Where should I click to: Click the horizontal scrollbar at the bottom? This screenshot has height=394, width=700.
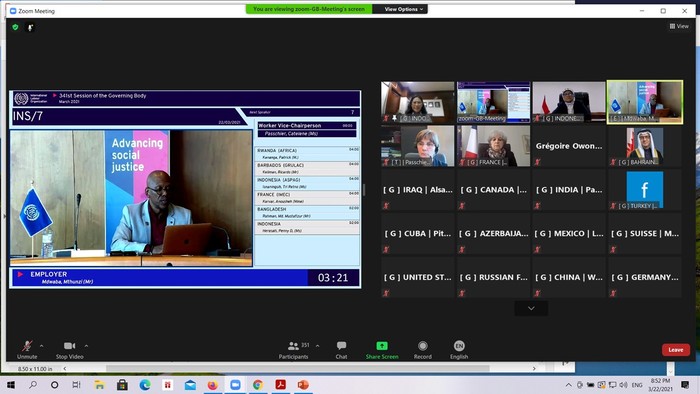tap(298, 369)
